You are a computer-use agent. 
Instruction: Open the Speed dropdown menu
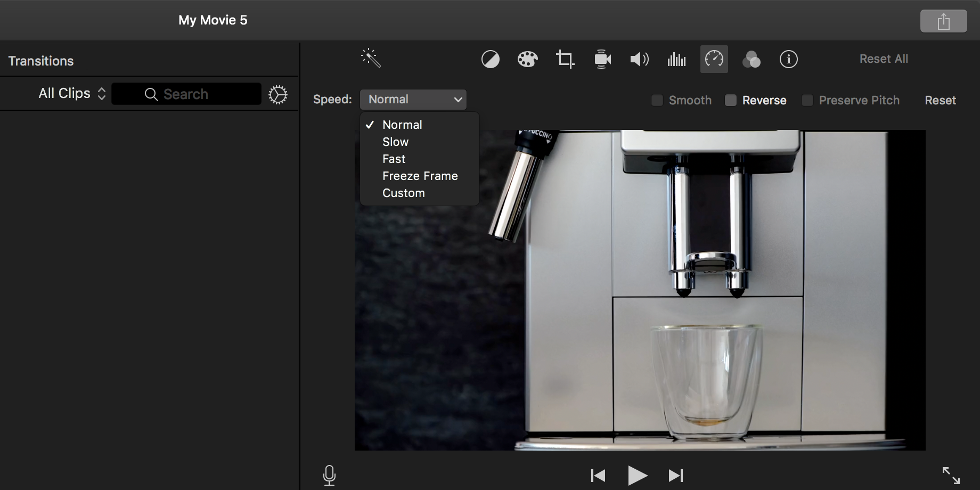tap(413, 99)
